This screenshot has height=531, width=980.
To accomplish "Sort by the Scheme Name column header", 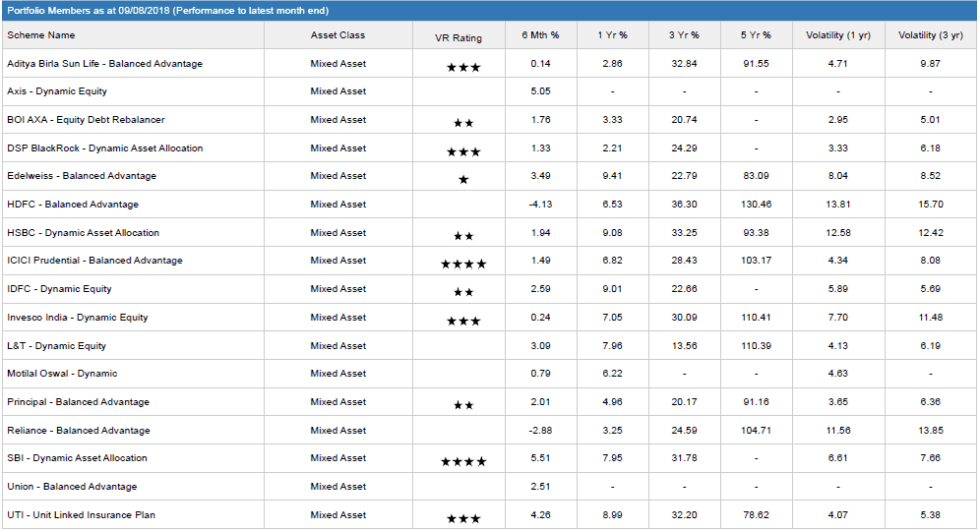I will tap(41, 35).
